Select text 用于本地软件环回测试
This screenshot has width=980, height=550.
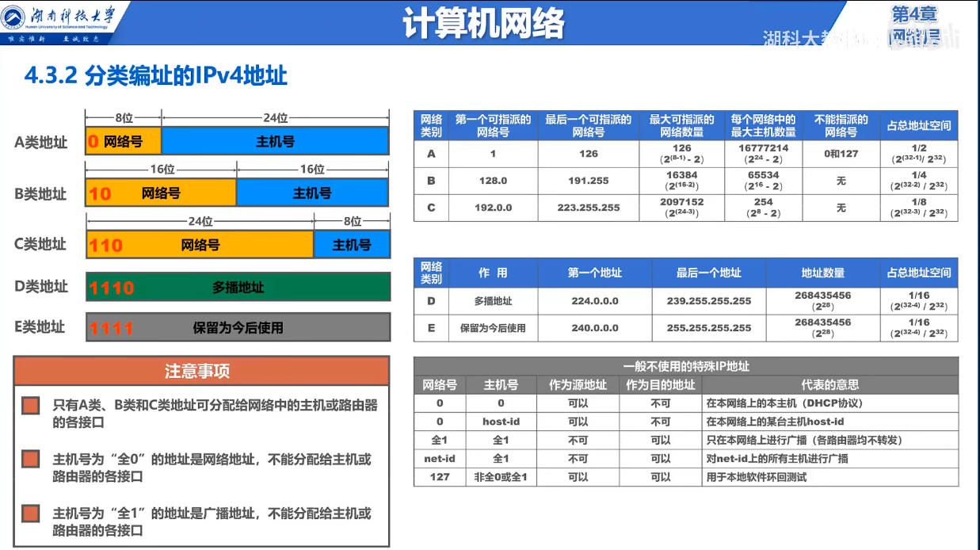pos(756,477)
